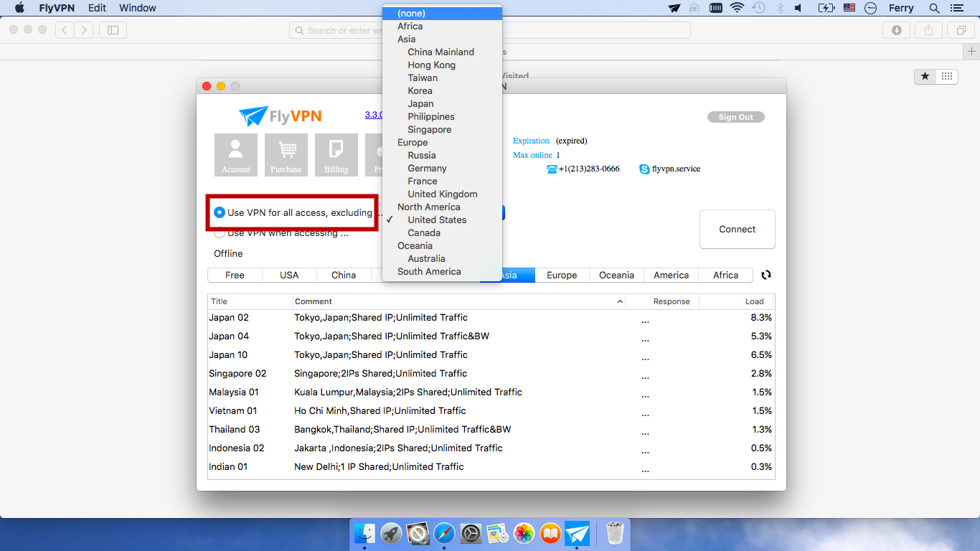980x551 pixels.
Task: Refresh the server list with the reload icon
Action: [766, 275]
